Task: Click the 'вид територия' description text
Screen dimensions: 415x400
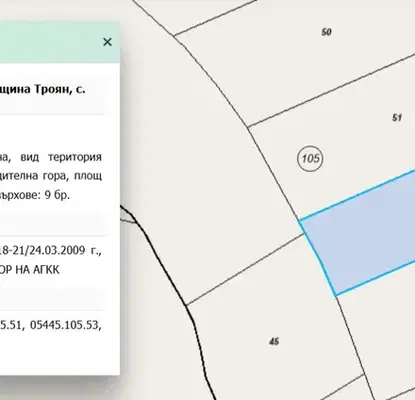Action: coord(61,157)
